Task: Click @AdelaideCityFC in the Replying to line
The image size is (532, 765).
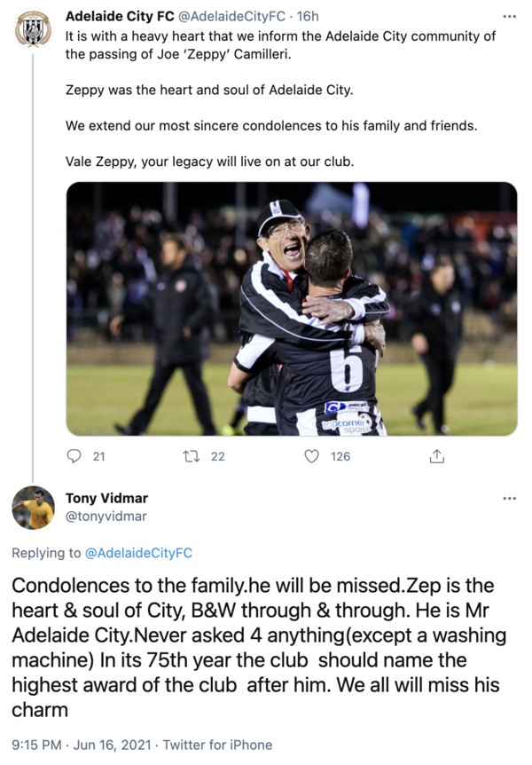Action: click(x=138, y=553)
